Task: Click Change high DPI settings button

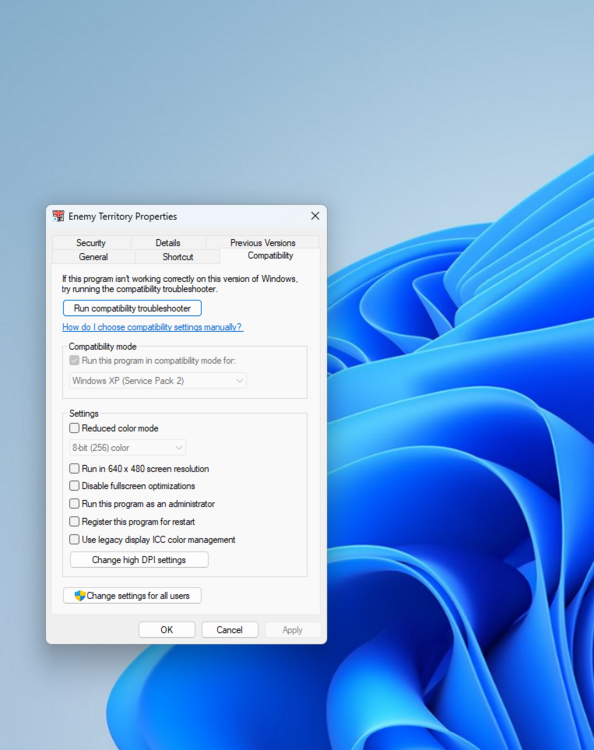Action: coord(139,560)
